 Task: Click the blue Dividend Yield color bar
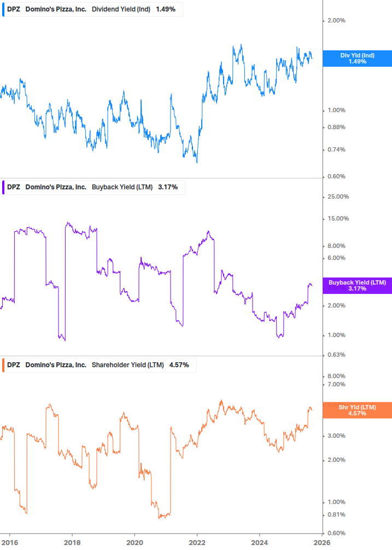[x=3, y=9]
